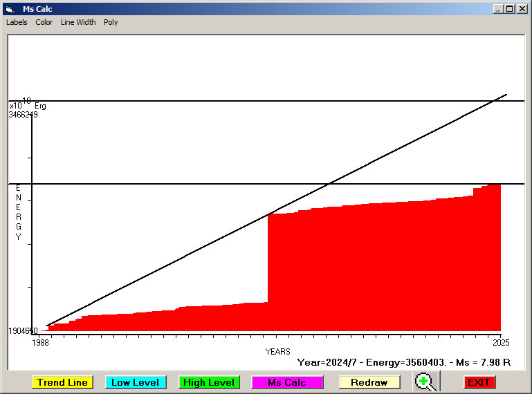The height and width of the screenshot is (394, 532).
Task: Click the red EXIT button
Action: point(479,382)
